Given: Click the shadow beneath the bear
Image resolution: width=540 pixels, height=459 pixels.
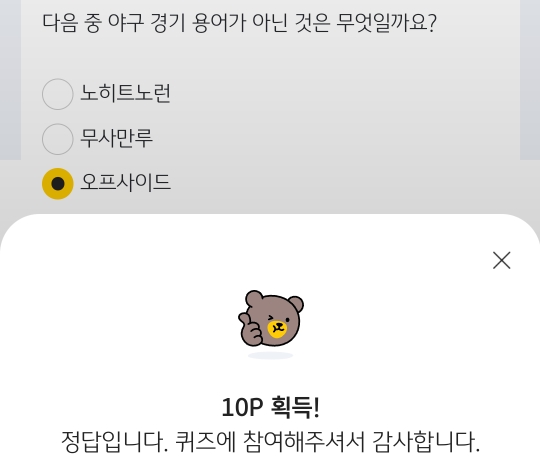Looking at the screenshot, I should 270,355.
